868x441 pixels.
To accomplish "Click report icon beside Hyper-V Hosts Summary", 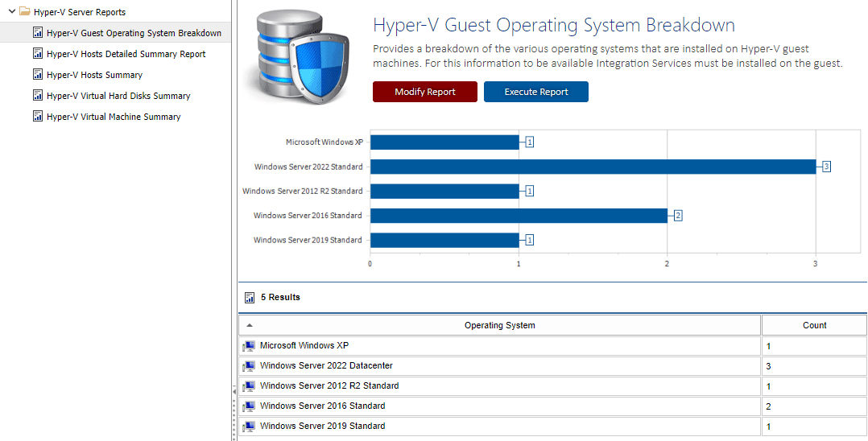I will click(38, 74).
